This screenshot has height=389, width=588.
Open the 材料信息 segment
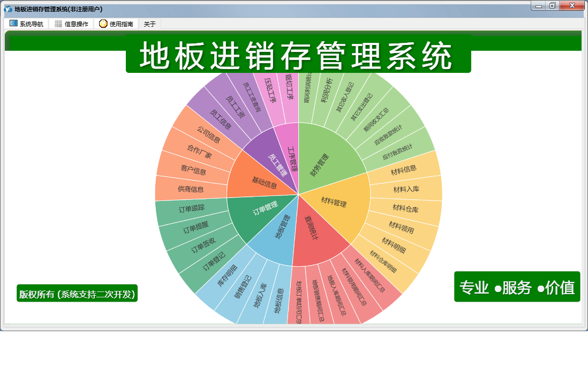coord(403,170)
